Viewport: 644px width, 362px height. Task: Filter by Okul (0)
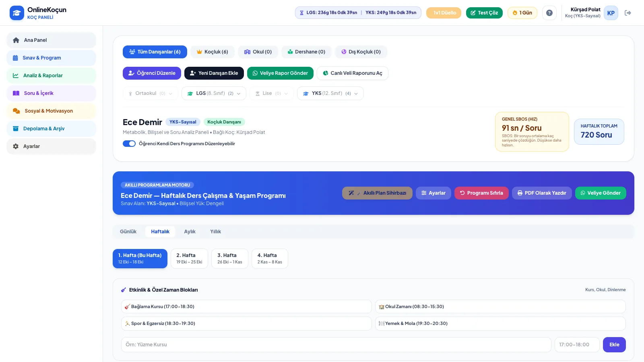(x=258, y=52)
